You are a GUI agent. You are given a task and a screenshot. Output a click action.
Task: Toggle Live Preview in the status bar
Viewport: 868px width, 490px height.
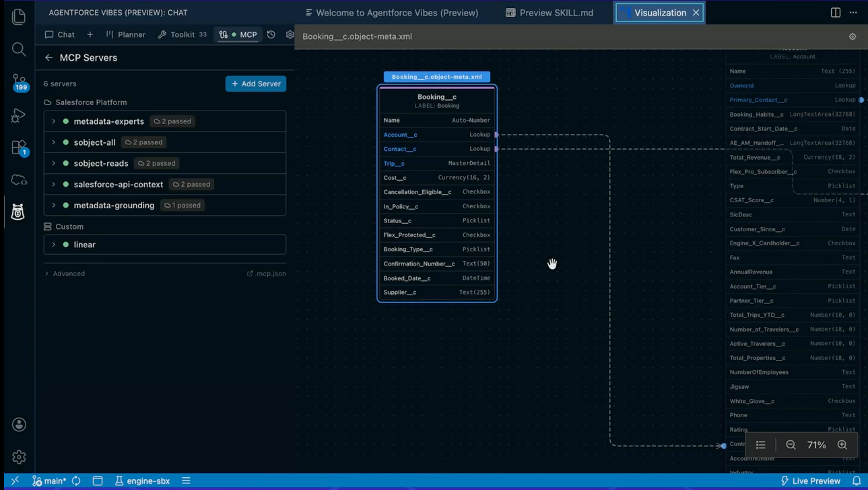[811, 481]
